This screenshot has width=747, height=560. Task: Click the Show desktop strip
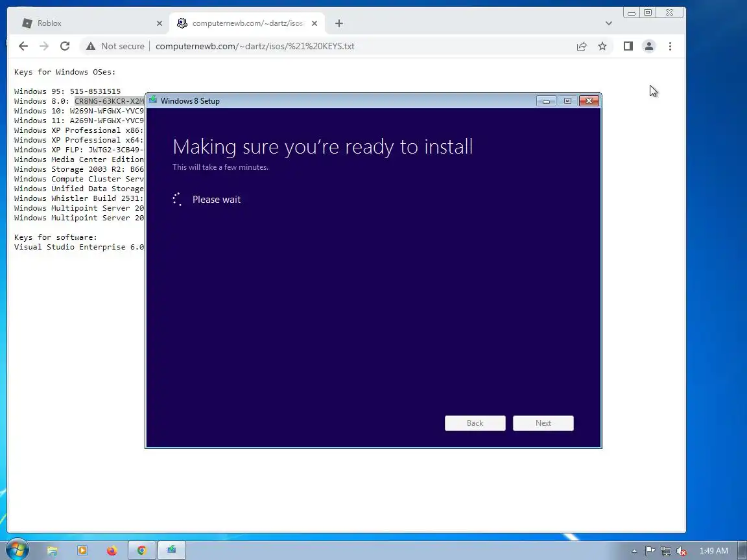tap(742, 550)
